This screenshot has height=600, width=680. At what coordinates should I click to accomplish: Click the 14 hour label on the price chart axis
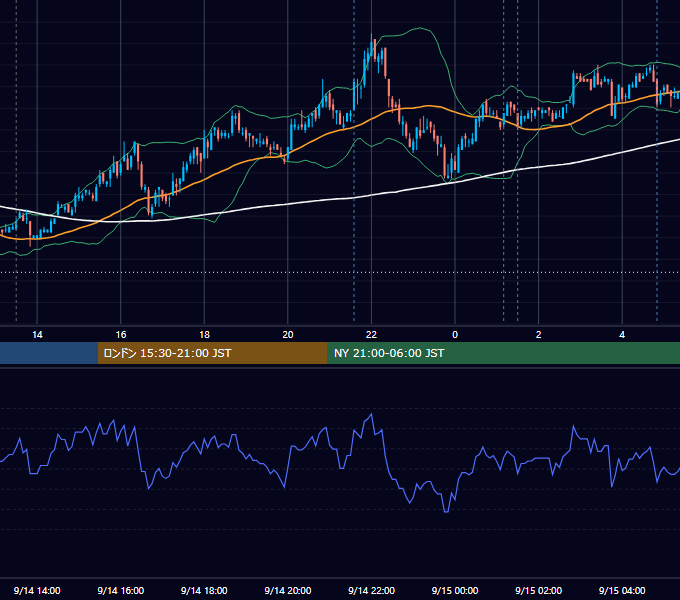(x=37, y=335)
